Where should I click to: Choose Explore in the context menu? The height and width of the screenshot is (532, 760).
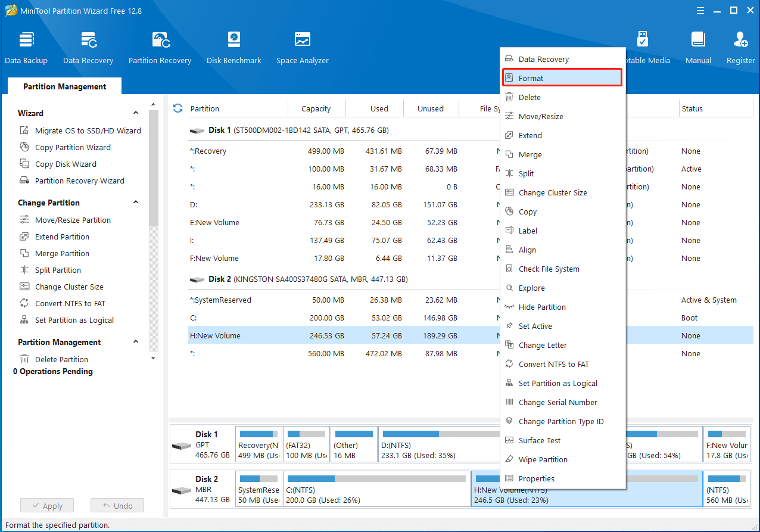[562, 288]
